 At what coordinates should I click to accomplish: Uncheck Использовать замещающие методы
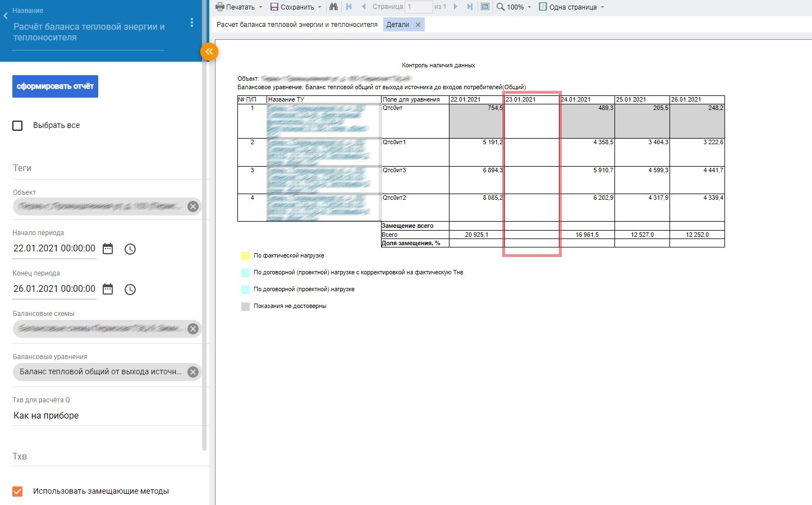pyautogui.click(x=17, y=492)
